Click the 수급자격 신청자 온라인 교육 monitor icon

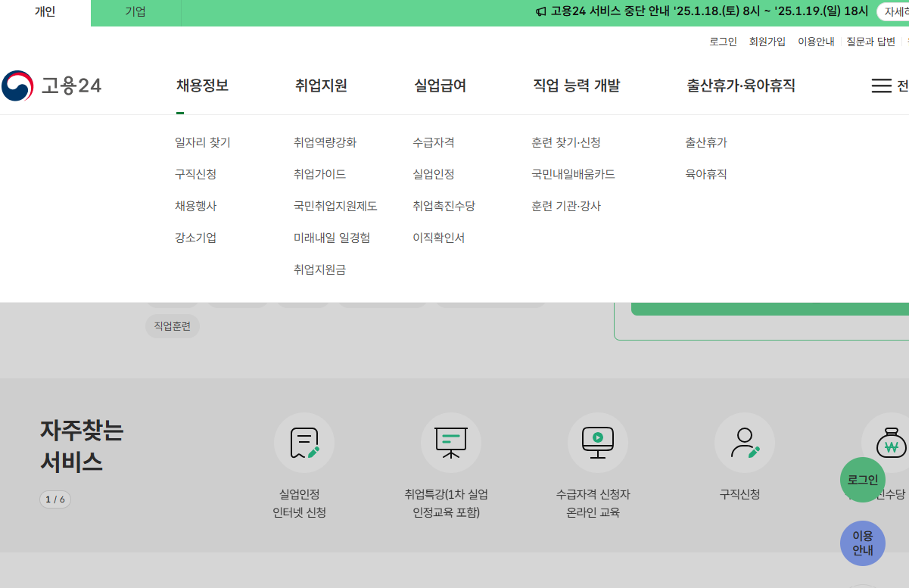[x=598, y=443]
